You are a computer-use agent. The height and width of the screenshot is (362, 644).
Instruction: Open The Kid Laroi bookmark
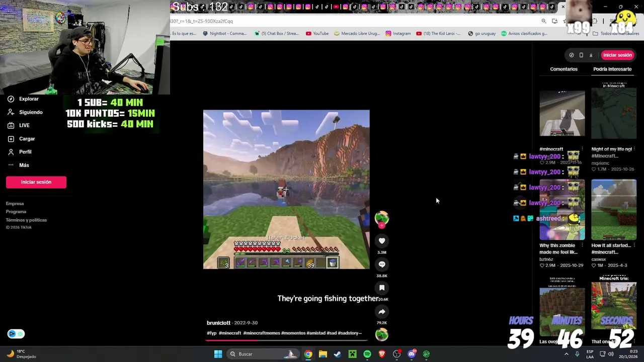(x=438, y=34)
